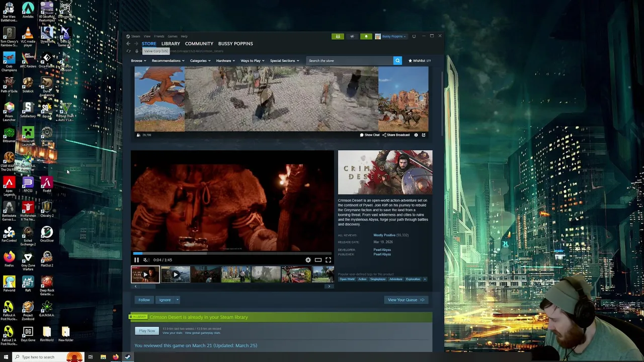Open View global gameplay stats link

[x=202, y=333]
